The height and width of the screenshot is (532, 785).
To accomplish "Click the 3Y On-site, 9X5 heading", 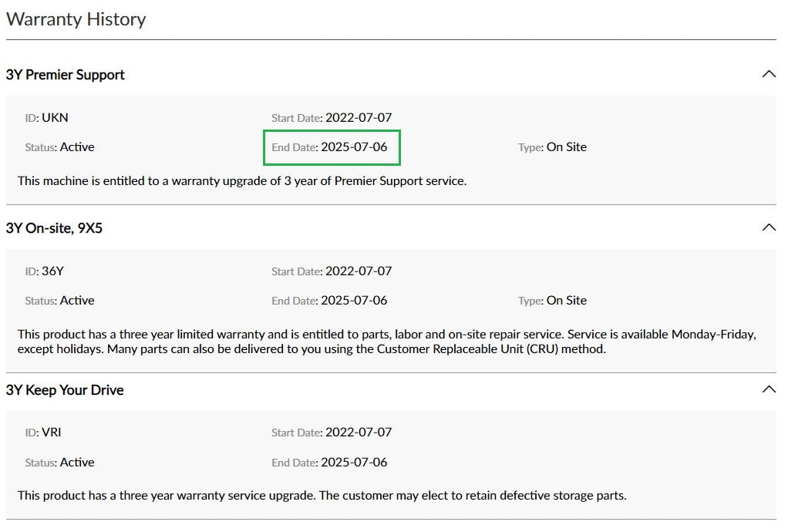I will (x=54, y=228).
